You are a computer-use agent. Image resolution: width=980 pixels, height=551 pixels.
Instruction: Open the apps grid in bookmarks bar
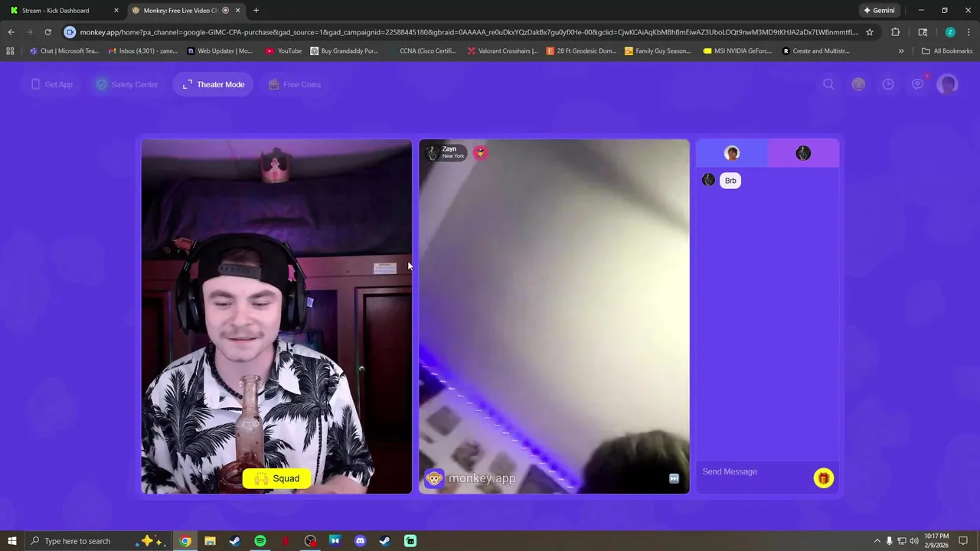tap(10, 51)
